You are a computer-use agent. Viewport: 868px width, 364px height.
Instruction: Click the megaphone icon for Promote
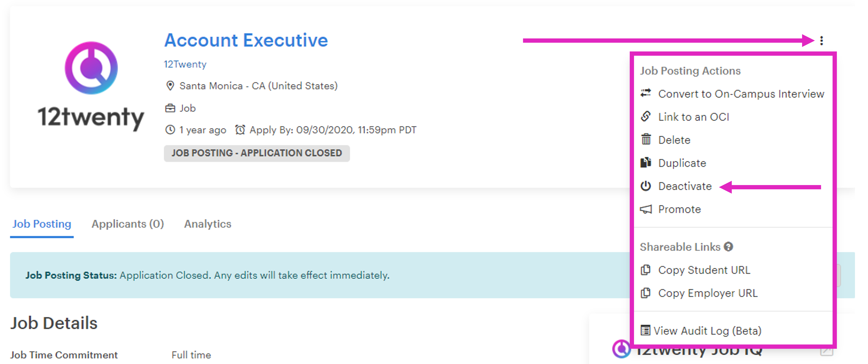pos(646,209)
